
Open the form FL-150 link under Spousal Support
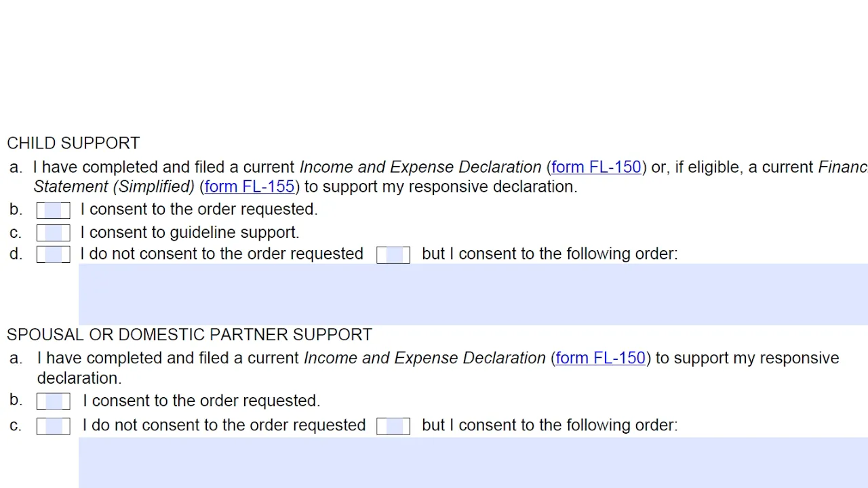point(600,358)
